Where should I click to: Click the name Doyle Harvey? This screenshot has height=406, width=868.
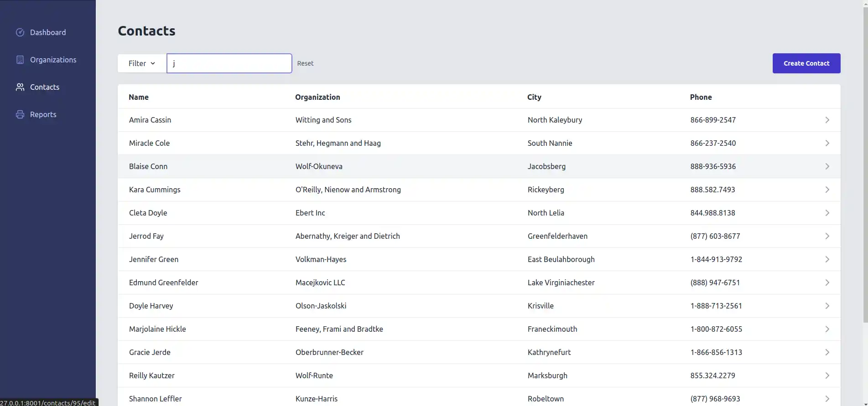tap(151, 306)
